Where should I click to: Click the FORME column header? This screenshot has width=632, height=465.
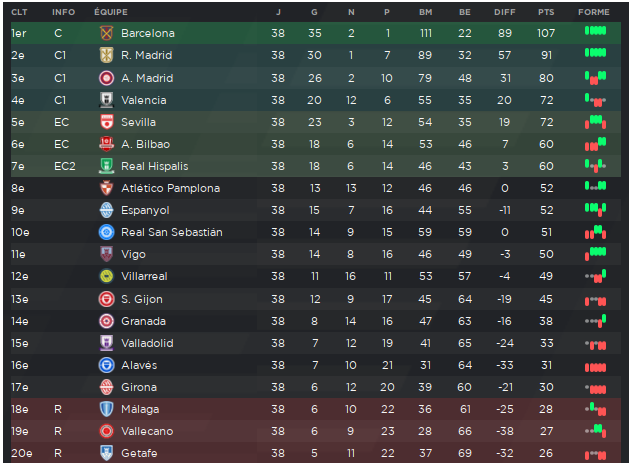pos(594,12)
